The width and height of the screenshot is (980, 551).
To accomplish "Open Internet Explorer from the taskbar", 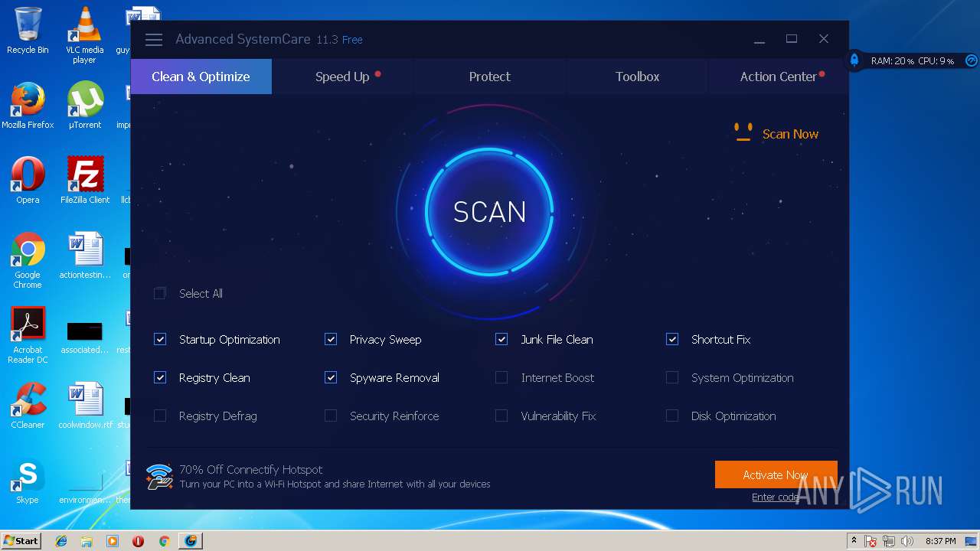I will tap(61, 541).
